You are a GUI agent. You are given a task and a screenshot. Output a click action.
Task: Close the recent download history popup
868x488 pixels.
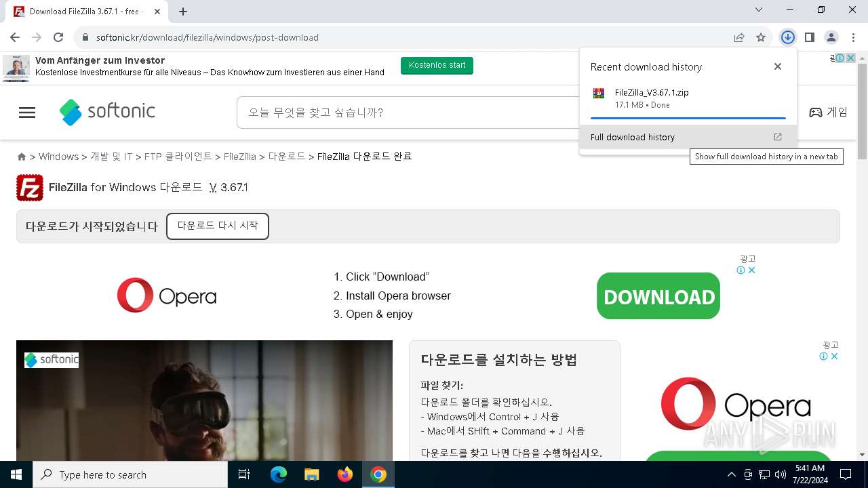[x=778, y=66]
